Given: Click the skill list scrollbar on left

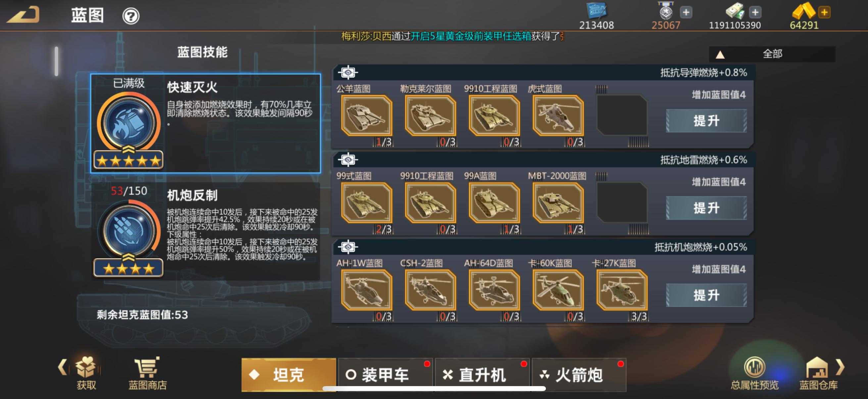Looking at the screenshot, I should pyautogui.click(x=56, y=61).
